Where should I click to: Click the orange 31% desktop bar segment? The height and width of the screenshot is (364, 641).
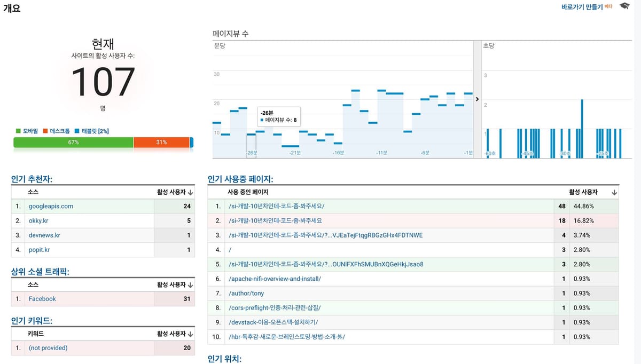pos(161,143)
